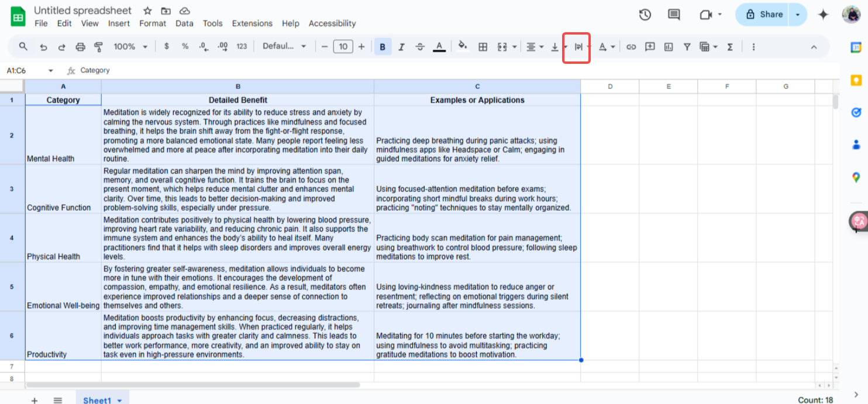
Task: Open the font family dropdown
Action: point(284,47)
